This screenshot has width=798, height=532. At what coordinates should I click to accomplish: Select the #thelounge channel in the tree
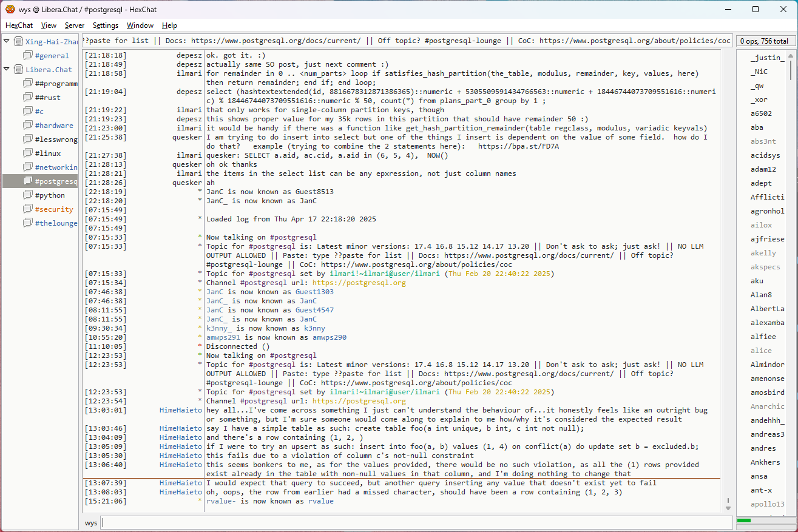(56, 223)
